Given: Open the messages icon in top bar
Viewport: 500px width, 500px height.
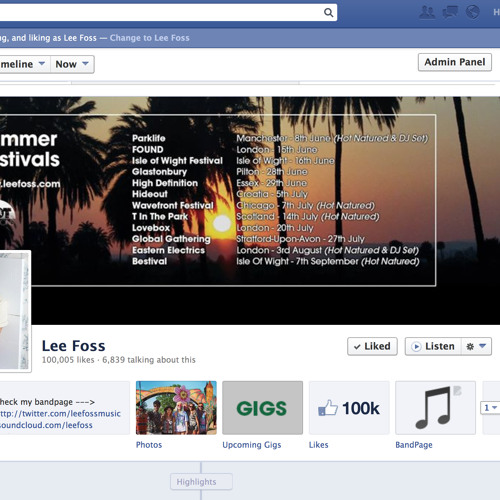Looking at the screenshot, I should point(450,12).
